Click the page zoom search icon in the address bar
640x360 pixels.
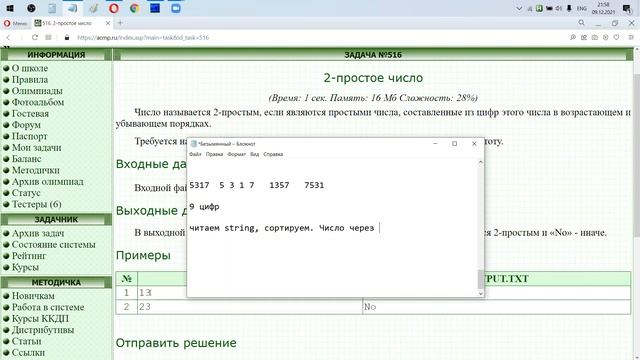point(573,37)
